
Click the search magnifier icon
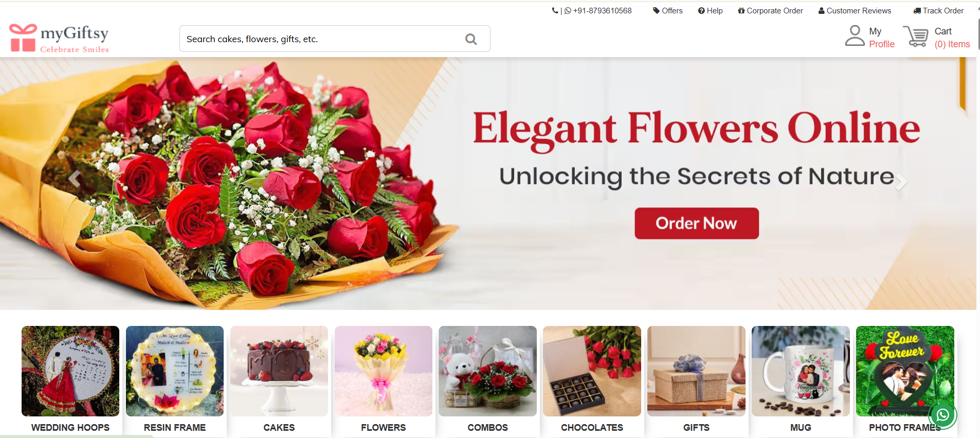[471, 39]
